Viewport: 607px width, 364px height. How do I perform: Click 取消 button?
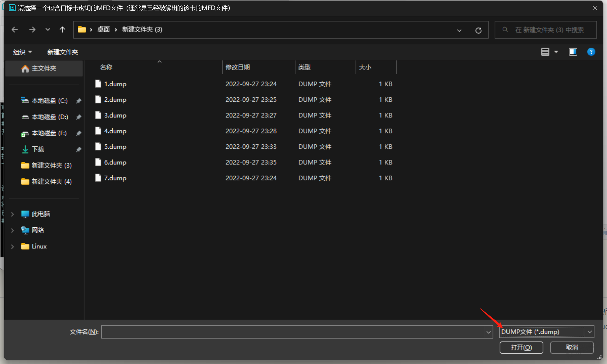coord(572,348)
